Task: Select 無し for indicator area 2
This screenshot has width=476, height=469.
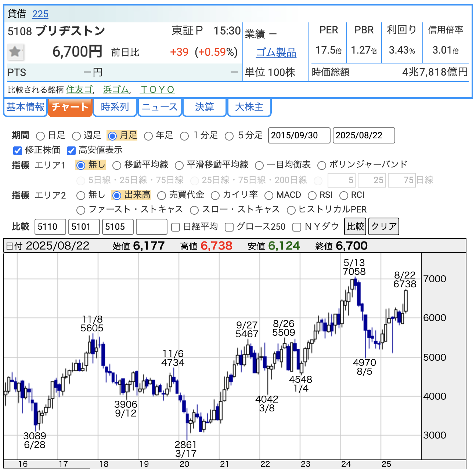Action: coord(81,196)
